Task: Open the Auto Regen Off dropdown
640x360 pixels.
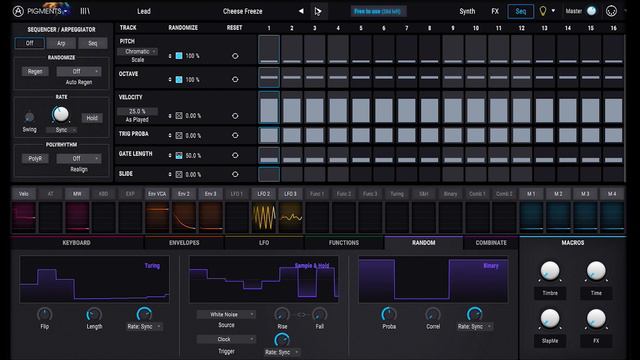Action: (78, 71)
